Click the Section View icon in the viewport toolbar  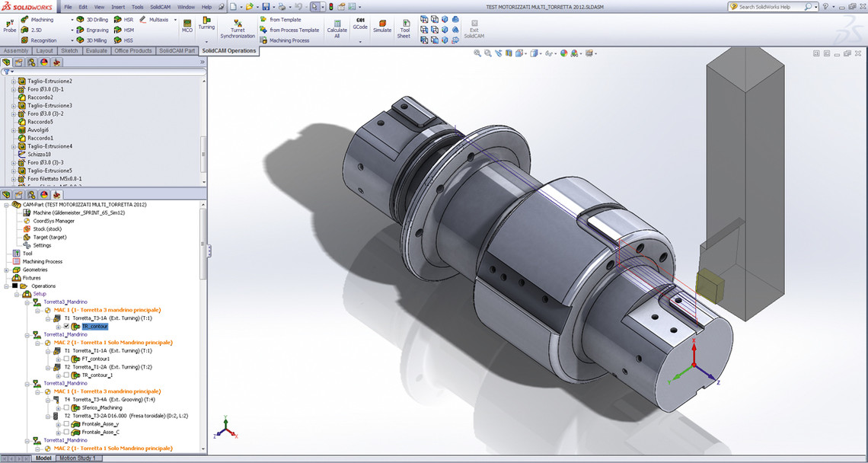[509, 53]
